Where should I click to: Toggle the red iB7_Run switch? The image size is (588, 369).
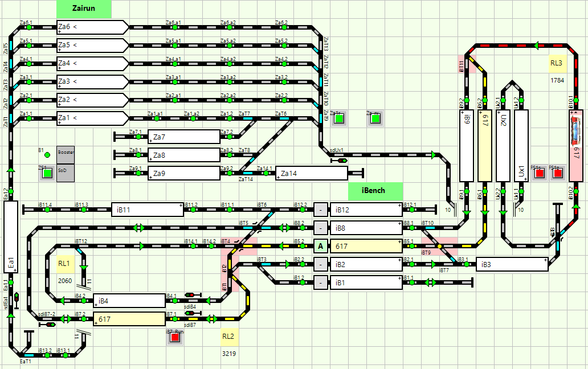pyautogui.click(x=175, y=337)
